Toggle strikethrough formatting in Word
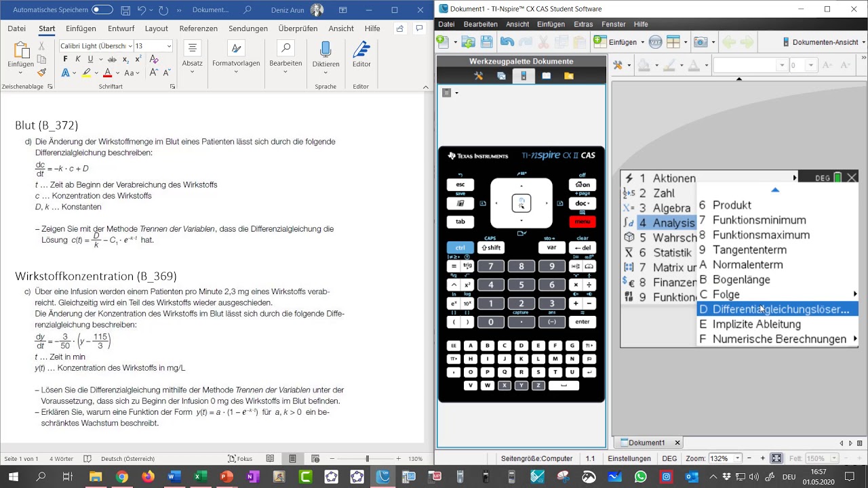Image resolution: width=868 pixels, height=488 pixels. pyautogui.click(x=111, y=59)
